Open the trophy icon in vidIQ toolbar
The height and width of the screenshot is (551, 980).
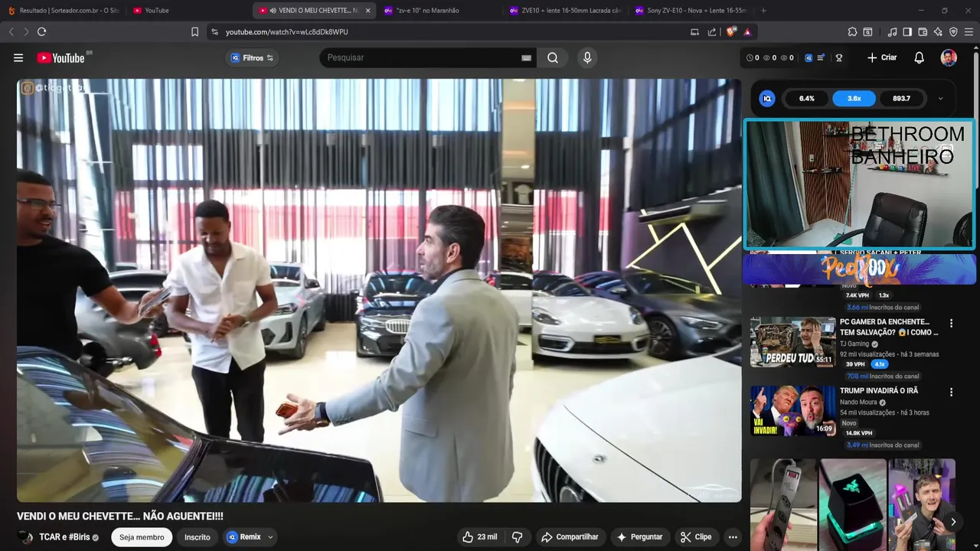(838, 57)
